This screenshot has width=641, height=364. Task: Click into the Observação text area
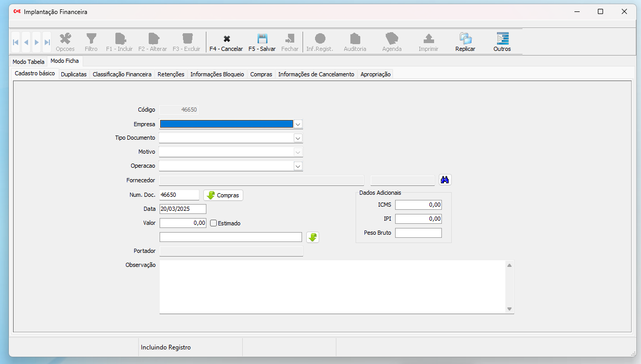point(333,287)
